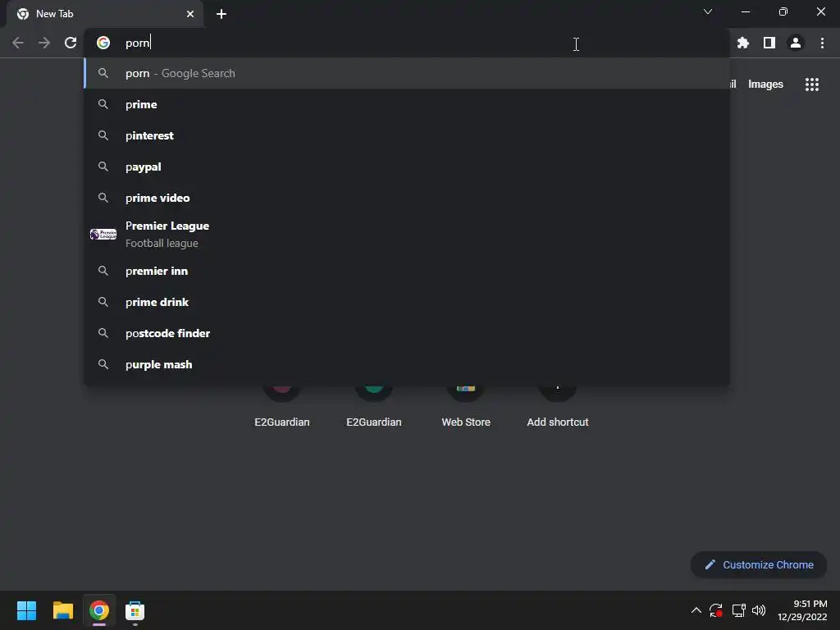
Task: Click the search icon beside 'purple mash'
Action: coord(103,364)
